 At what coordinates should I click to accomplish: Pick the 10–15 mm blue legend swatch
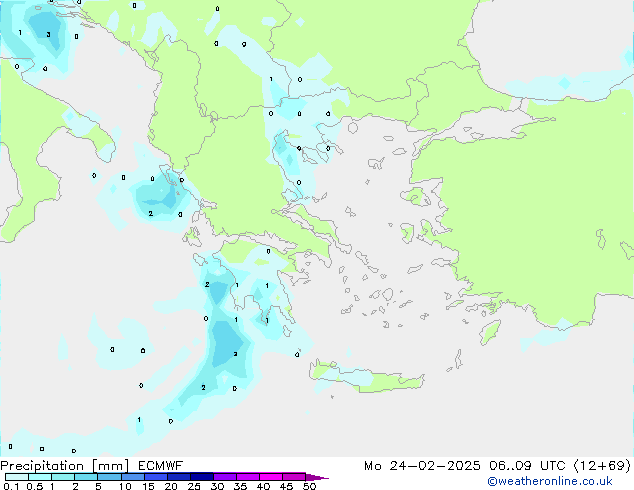coord(132,477)
